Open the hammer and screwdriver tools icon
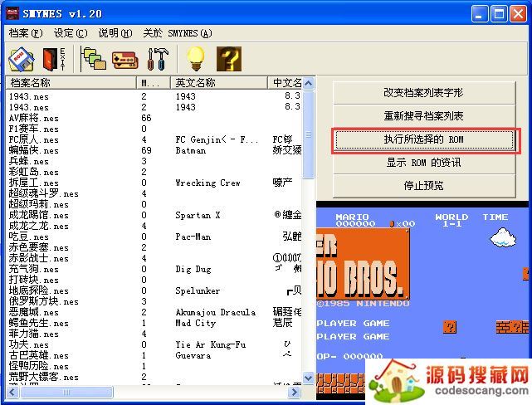532x405 pixels. [157, 59]
